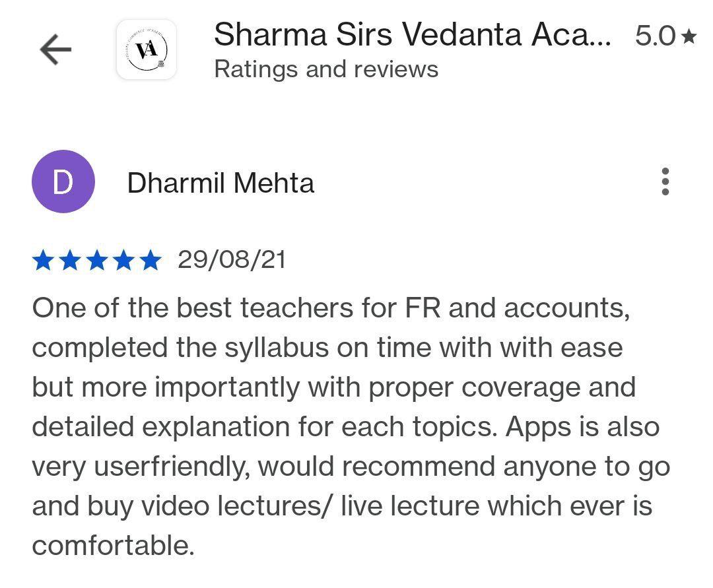The width and height of the screenshot is (713, 588).
Task: Tap the Ratings and reviews subtitle
Action: 326,69
